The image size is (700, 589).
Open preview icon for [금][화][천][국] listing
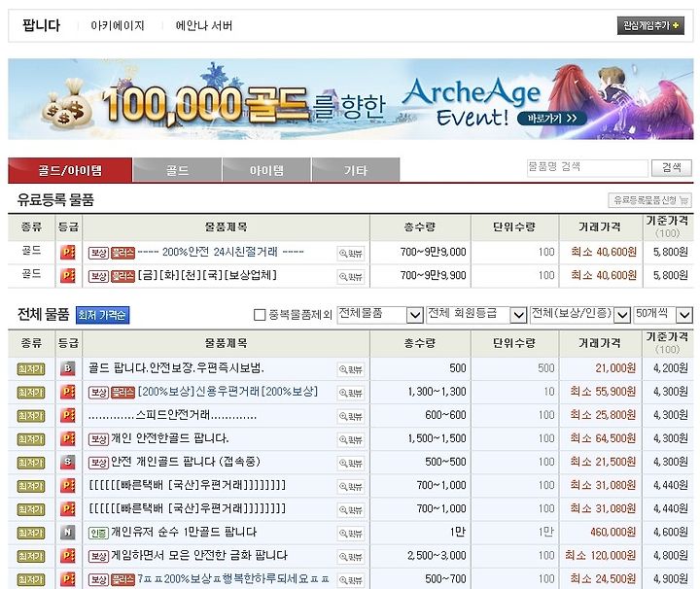[351, 276]
